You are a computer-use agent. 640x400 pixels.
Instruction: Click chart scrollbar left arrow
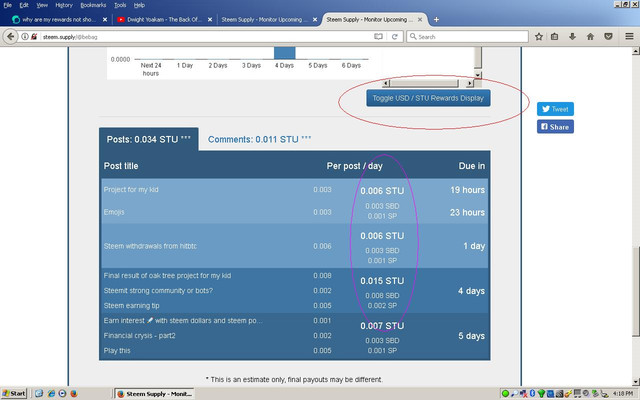[x=386, y=83]
